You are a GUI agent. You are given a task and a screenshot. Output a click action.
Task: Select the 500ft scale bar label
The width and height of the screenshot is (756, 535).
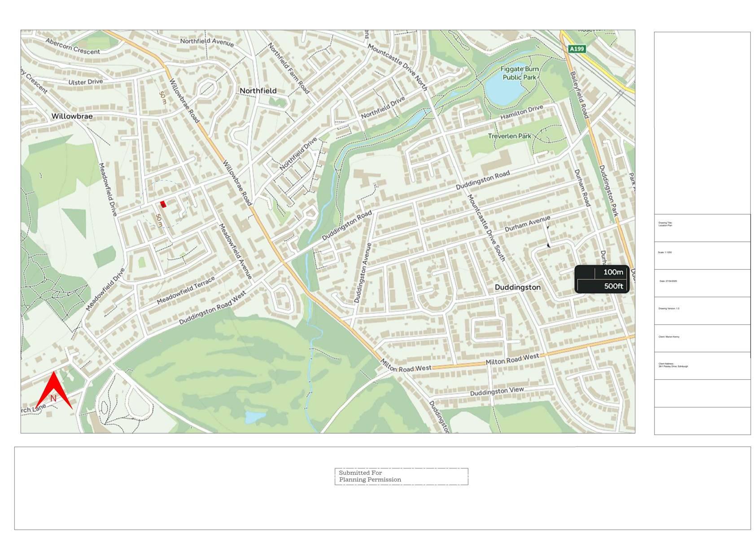(x=613, y=286)
